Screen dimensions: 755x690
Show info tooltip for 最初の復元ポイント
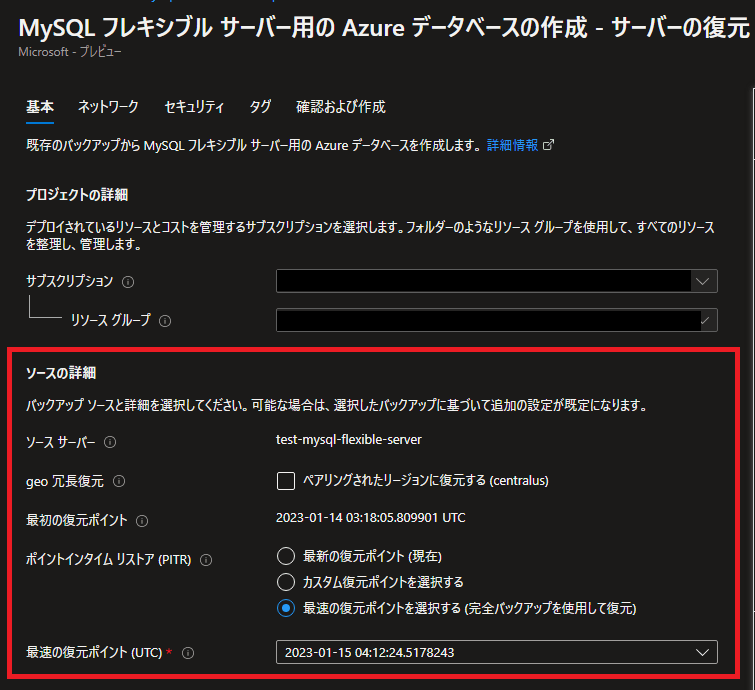(x=142, y=521)
